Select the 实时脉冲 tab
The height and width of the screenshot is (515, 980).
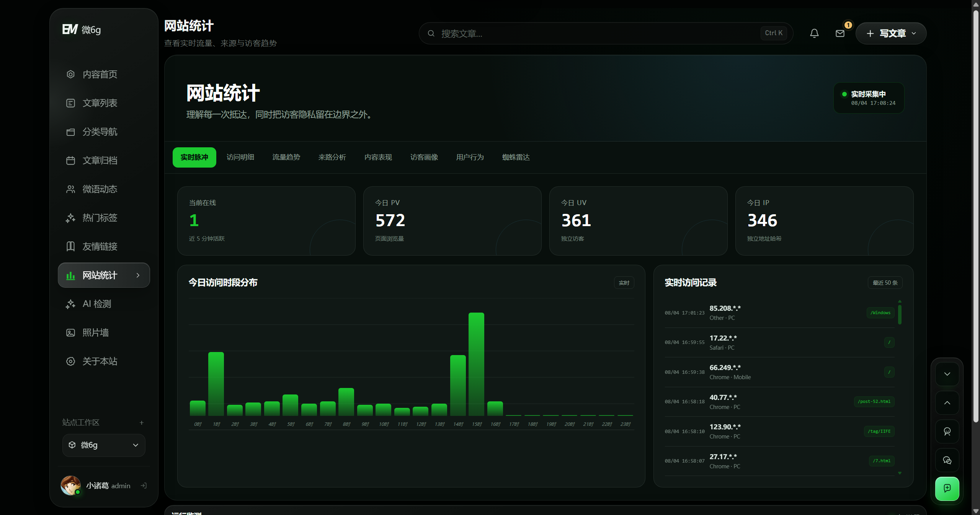pos(194,157)
